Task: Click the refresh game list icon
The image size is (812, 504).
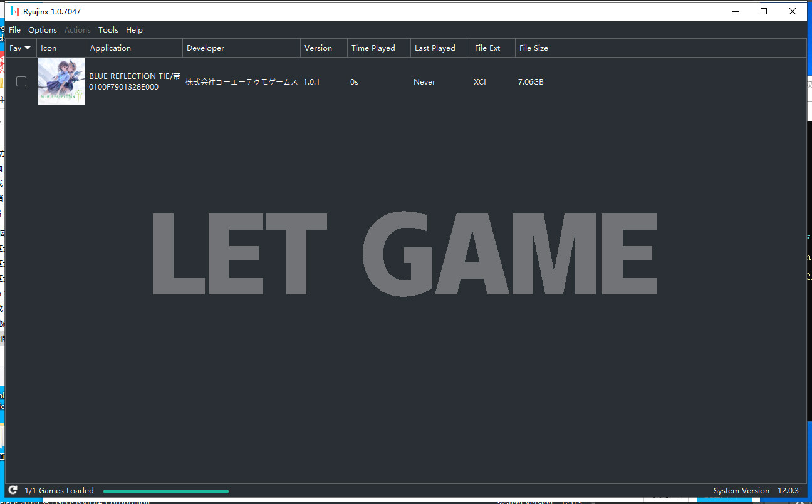Action: pos(13,490)
